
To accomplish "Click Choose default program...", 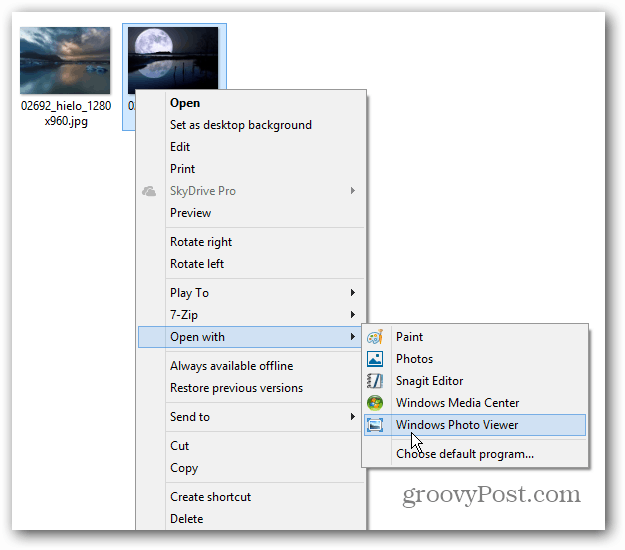I will click(x=475, y=454).
